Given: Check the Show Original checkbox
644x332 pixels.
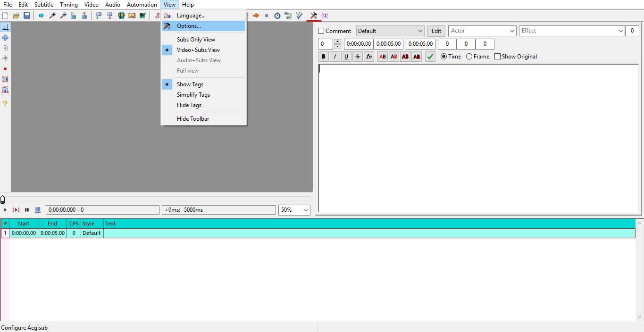Looking at the screenshot, I should [x=497, y=57].
